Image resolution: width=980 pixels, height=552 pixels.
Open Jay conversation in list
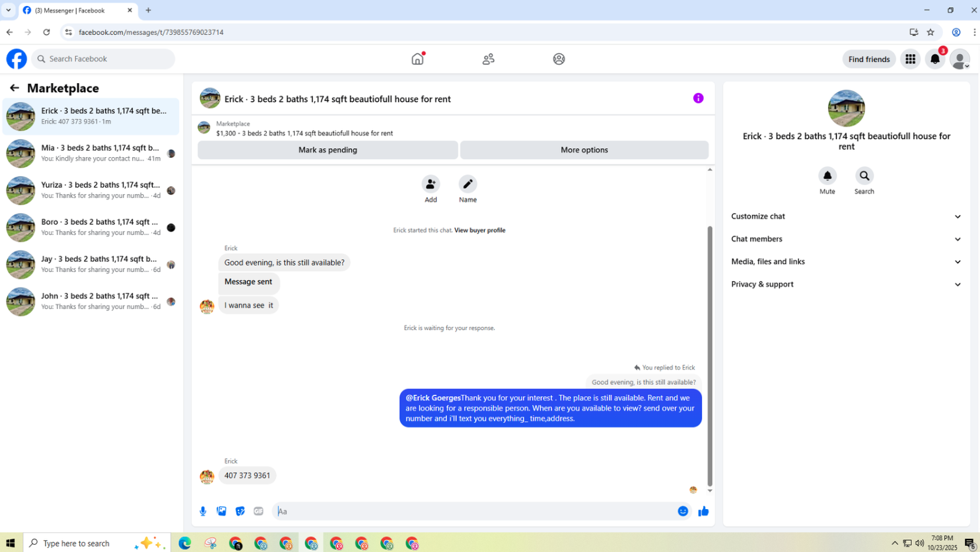pyautogui.click(x=91, y=264)
